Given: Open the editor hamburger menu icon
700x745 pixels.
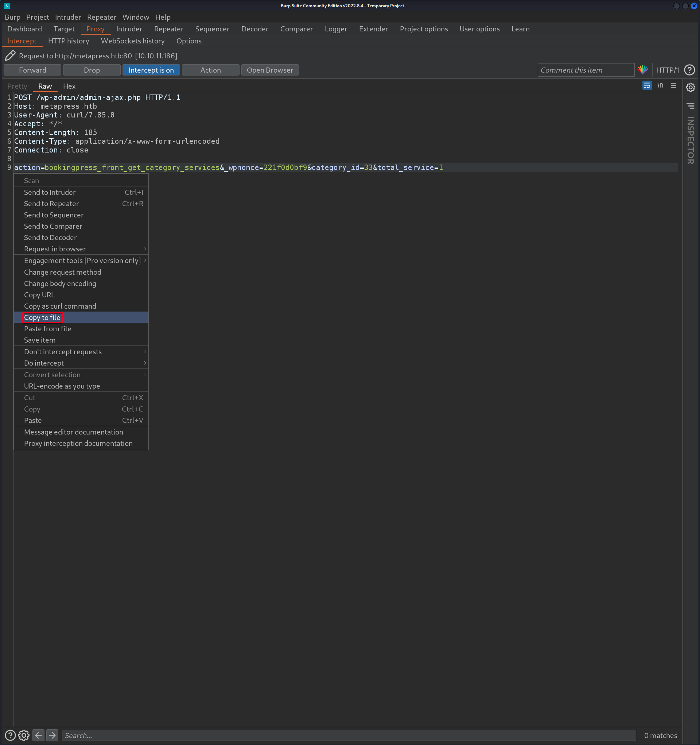Looking at the screenshot, I should pos(673,85).
